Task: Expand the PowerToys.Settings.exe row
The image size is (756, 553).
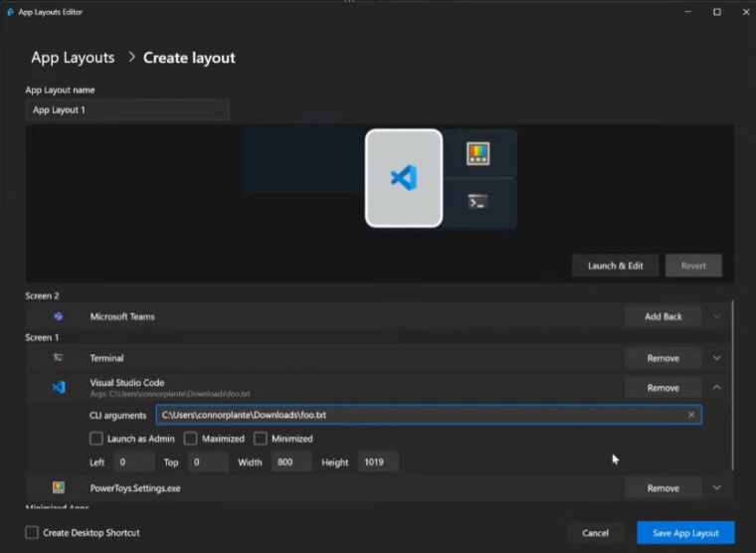Action: [x=717, y=488]
